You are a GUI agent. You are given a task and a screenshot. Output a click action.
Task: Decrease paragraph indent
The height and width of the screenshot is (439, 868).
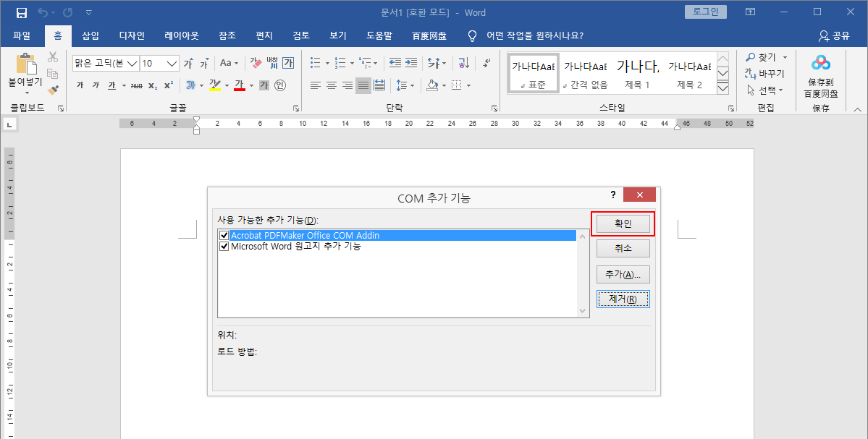(x=395, y=63)
